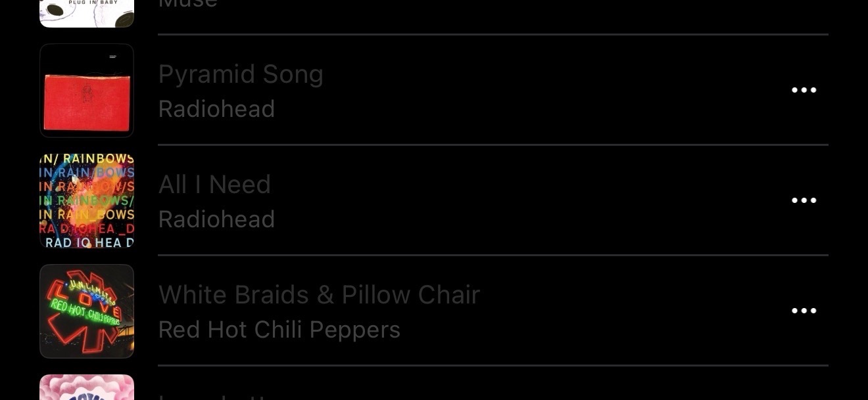
Task: Select the In Rainbows album cover
Action: [x=87, y=201]
